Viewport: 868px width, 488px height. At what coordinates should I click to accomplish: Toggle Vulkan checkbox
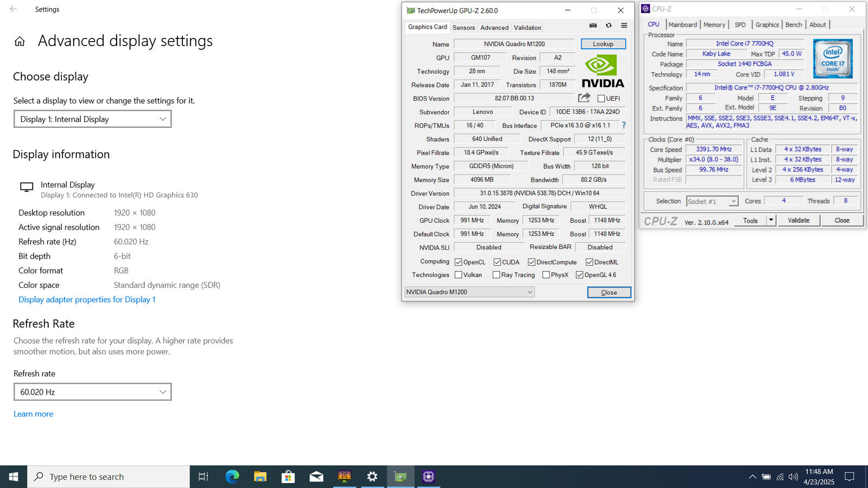click(458, 275)
